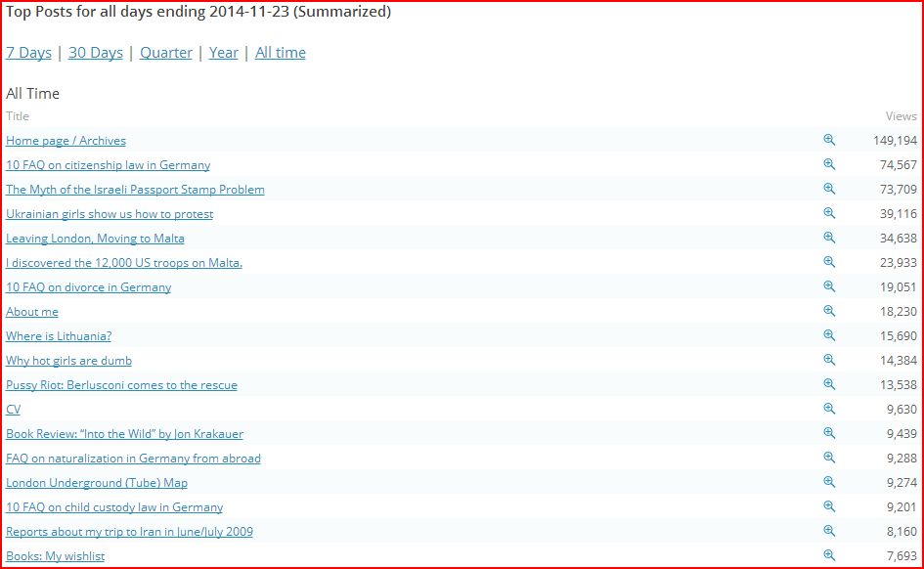Select the 30 Days period
The width and height of the screenshot is (924, 569).
pos(96,53)
